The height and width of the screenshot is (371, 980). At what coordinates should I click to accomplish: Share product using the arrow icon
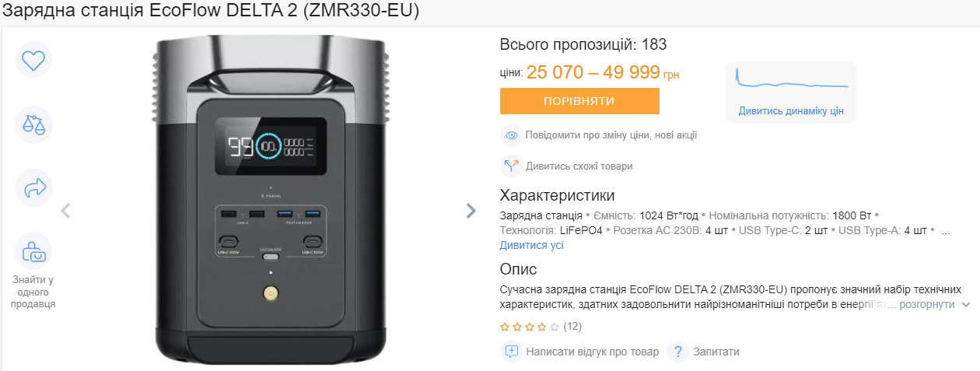33,187
